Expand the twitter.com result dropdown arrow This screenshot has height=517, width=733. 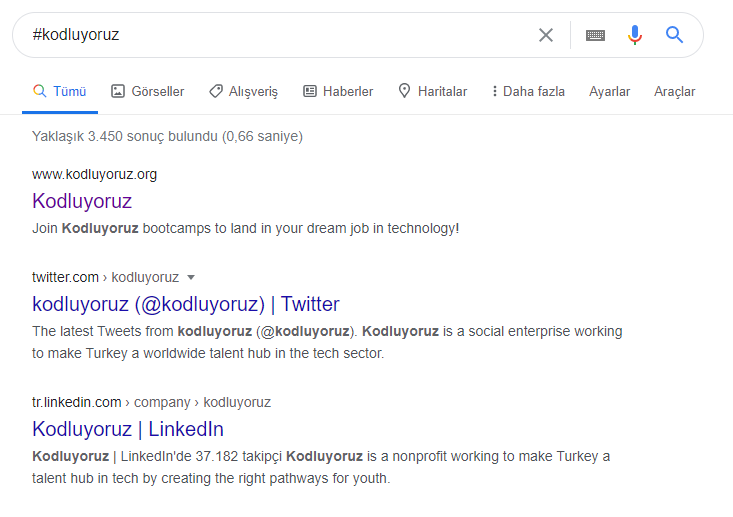coord(191,277)
